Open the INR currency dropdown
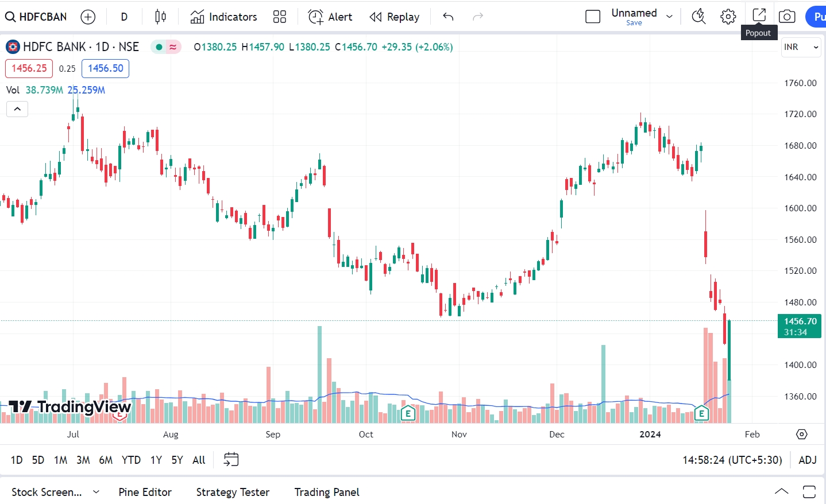 click(x=800, y=47)
